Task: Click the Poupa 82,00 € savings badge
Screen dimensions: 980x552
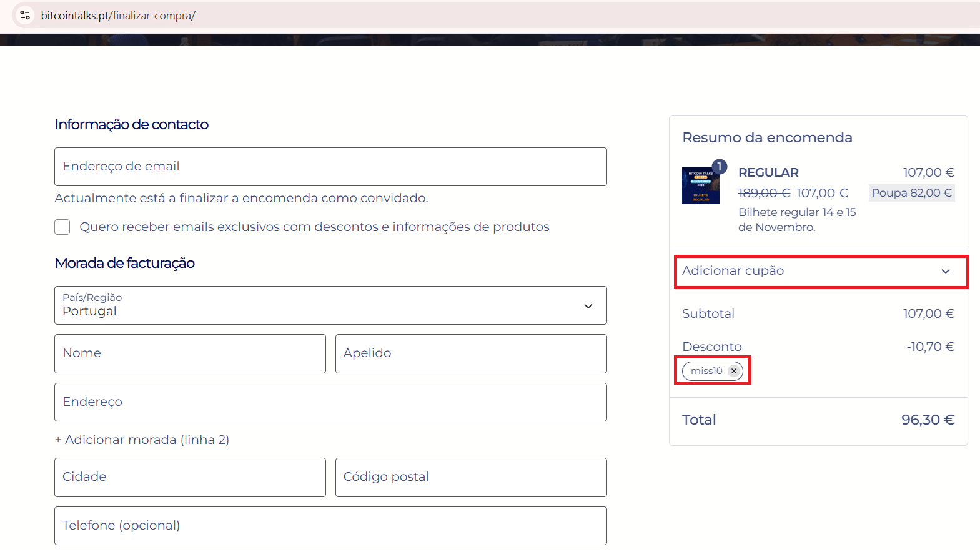Action: (911, 193)
